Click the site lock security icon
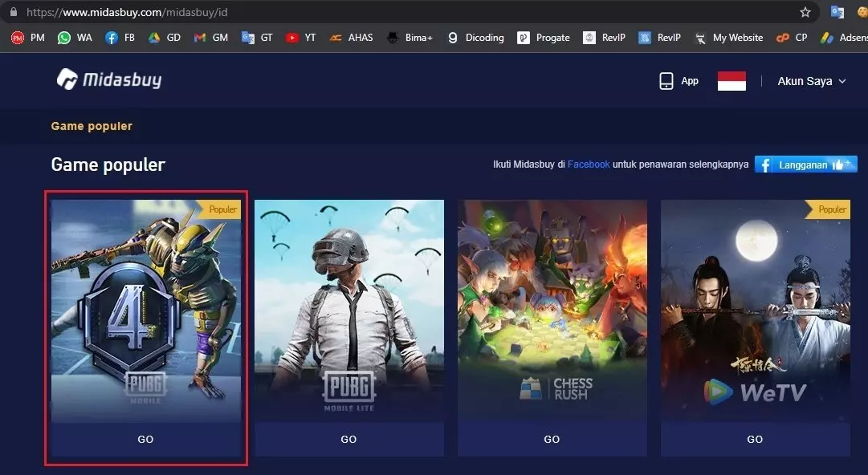The image size is (868, 475). pos(14,12)
